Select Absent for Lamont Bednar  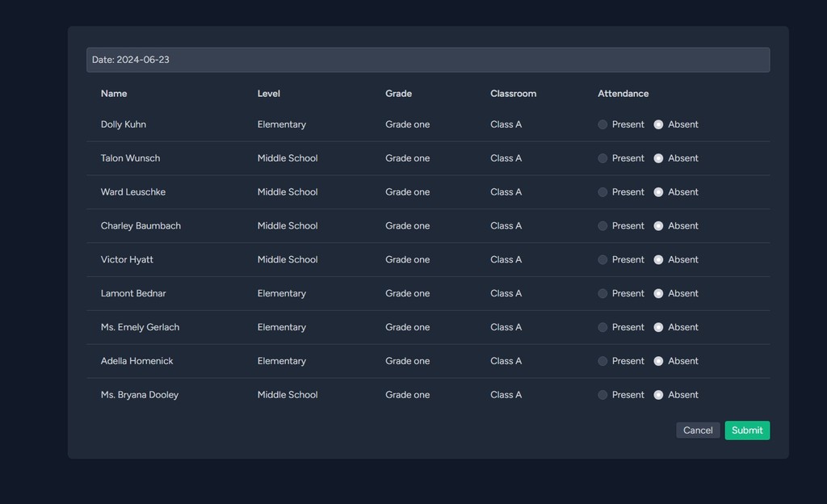point(658,293)
